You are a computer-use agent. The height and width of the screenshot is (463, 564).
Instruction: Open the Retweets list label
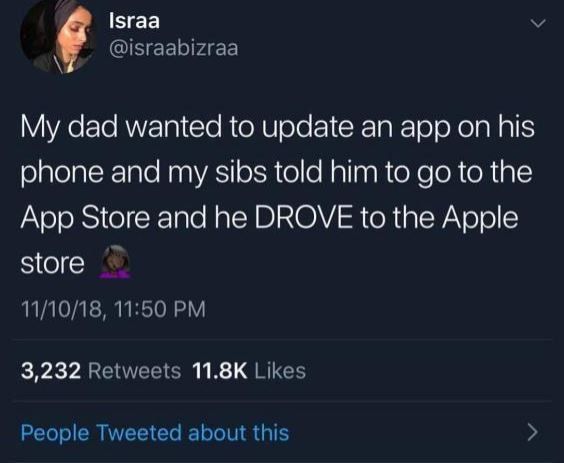coord(135,371)
